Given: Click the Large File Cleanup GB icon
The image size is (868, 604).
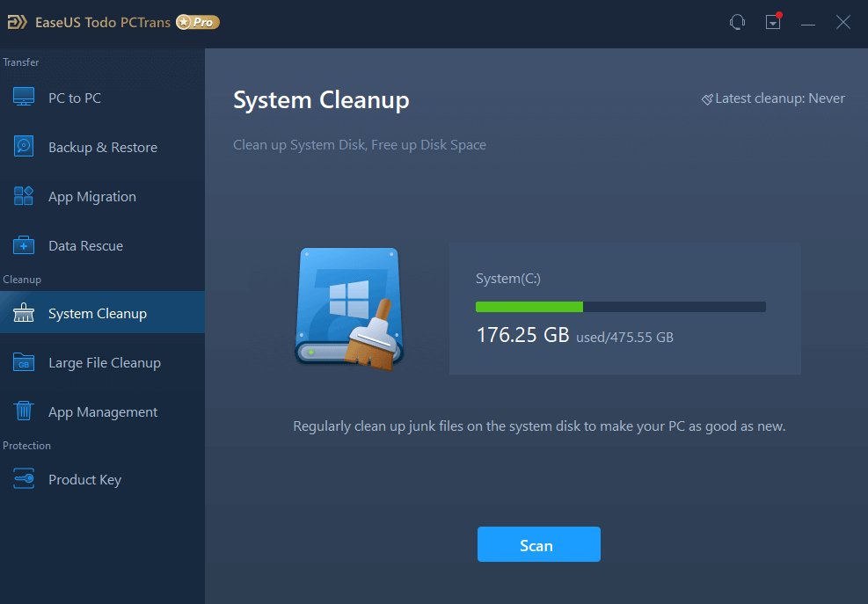Looking at the screenshot, I should 24,361.
